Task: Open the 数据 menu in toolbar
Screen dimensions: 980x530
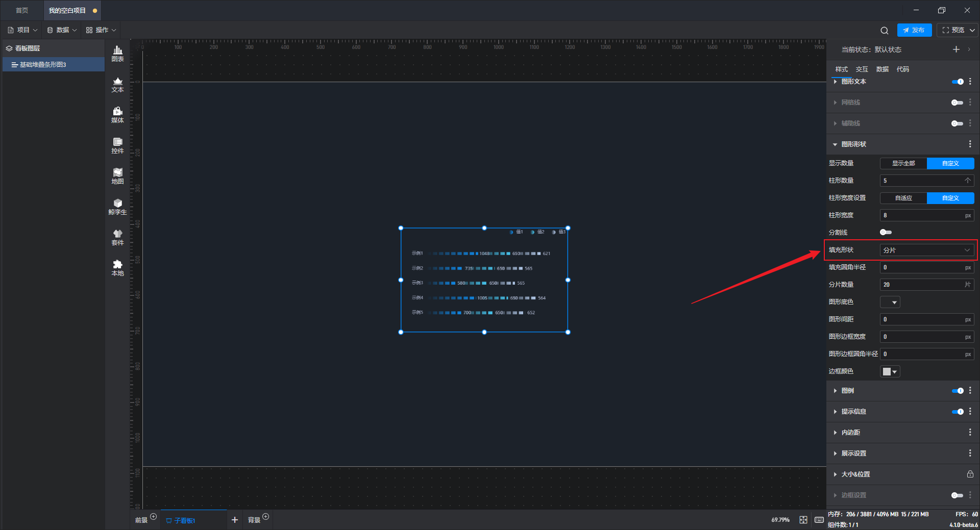Action: (x=62, y=30)
